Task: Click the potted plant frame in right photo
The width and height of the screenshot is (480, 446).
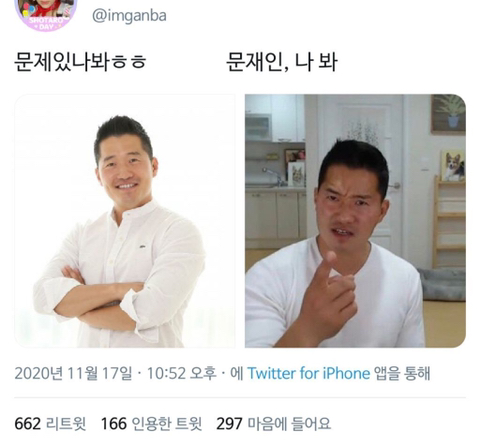Action: click(448, 113)
